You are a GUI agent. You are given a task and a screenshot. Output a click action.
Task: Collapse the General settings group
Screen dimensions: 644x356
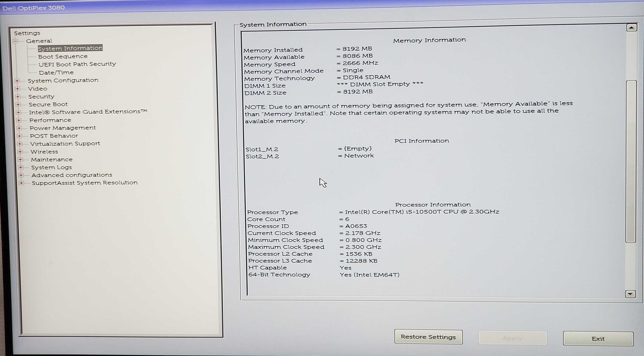pyautogui.click(x=17, y=41)
